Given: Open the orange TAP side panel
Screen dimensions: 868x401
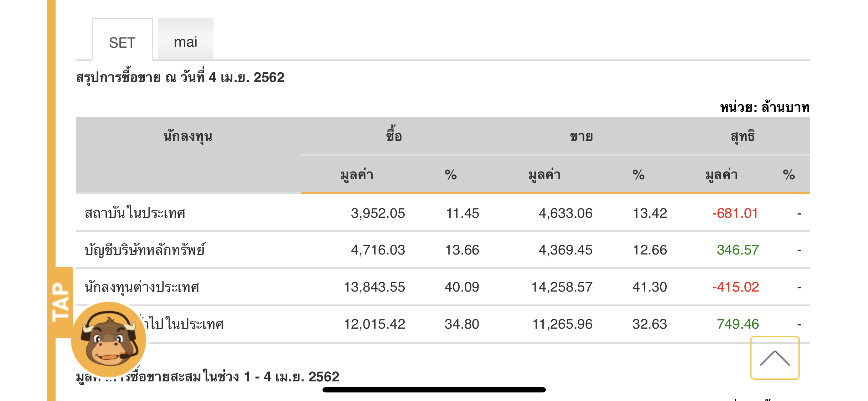Looking at the screenshot, I should [61, 302].
